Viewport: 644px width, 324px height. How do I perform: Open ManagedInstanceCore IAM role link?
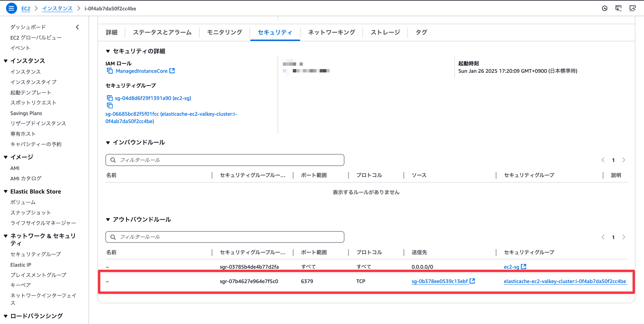tap(142, 71)
